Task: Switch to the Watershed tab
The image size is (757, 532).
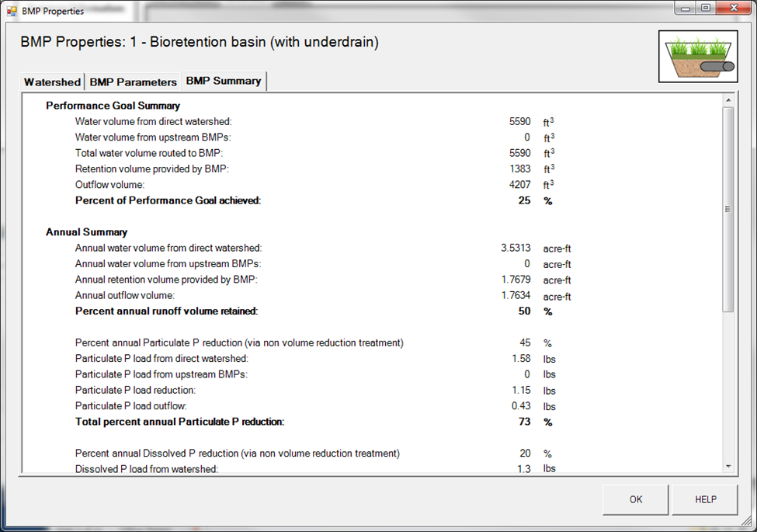Action: (52, 82)
